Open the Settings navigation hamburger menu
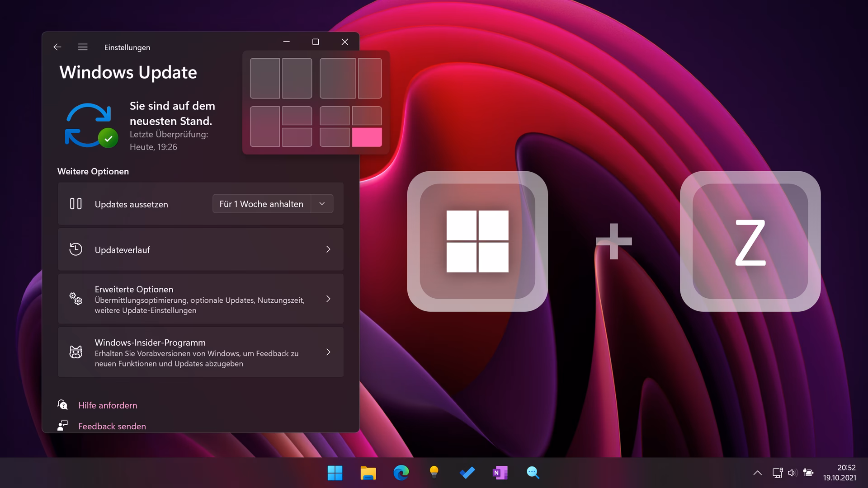Image resolution: width=868 pixels, height=488 pixels. click(x=83, y=47)
